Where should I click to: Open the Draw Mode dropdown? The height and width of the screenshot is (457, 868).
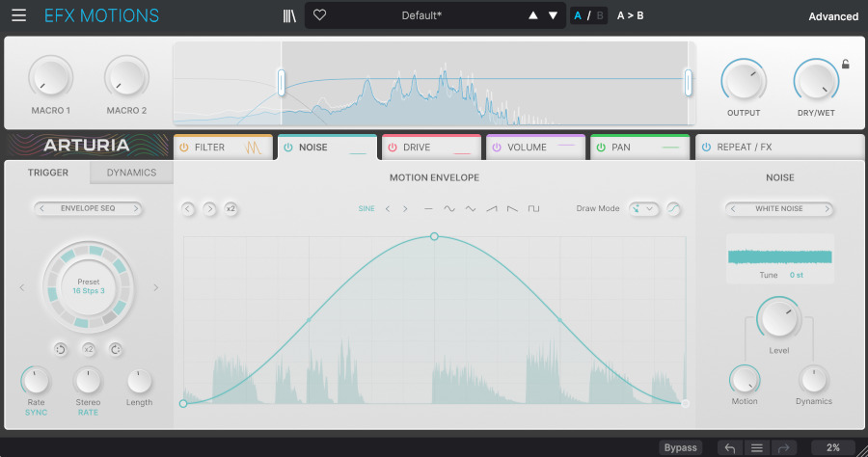coord(644,208)
